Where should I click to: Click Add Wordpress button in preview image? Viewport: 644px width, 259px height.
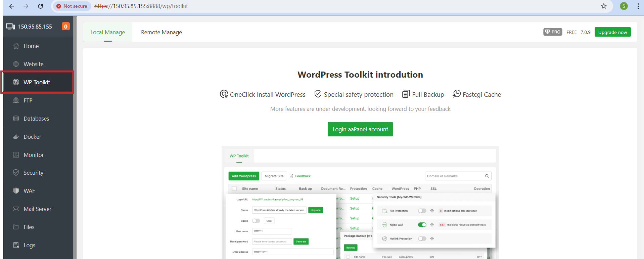point(244,176)
